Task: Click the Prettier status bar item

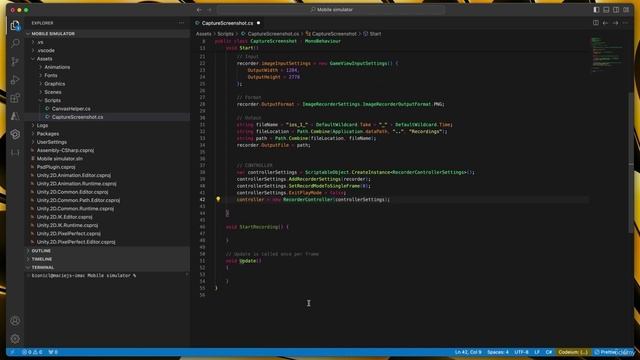Action: (x=605, y=352)
